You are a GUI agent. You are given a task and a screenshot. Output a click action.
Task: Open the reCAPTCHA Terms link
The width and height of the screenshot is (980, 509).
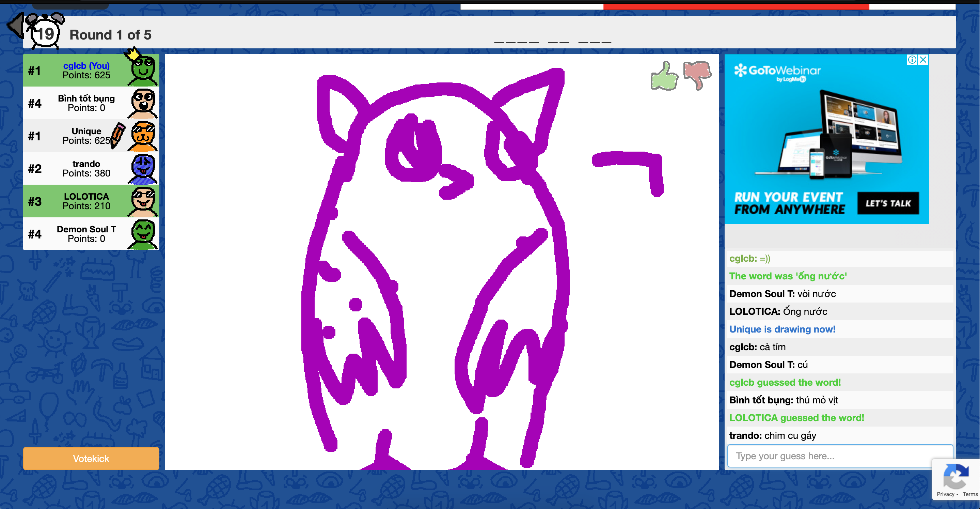click(x=970, y=494)
